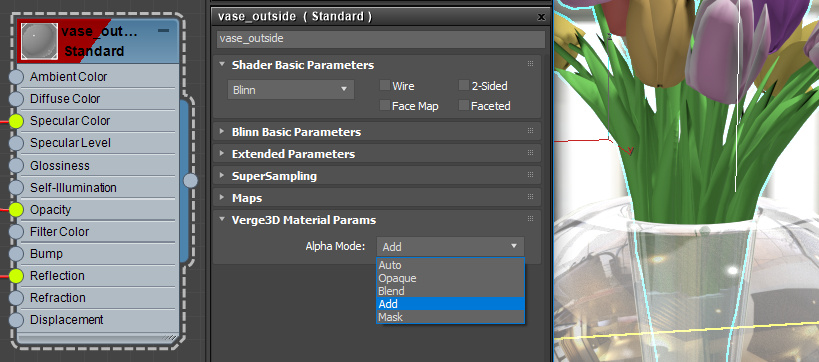Click the Specular Color input socket
Viewport: 819px width, 362px height.
17,121
